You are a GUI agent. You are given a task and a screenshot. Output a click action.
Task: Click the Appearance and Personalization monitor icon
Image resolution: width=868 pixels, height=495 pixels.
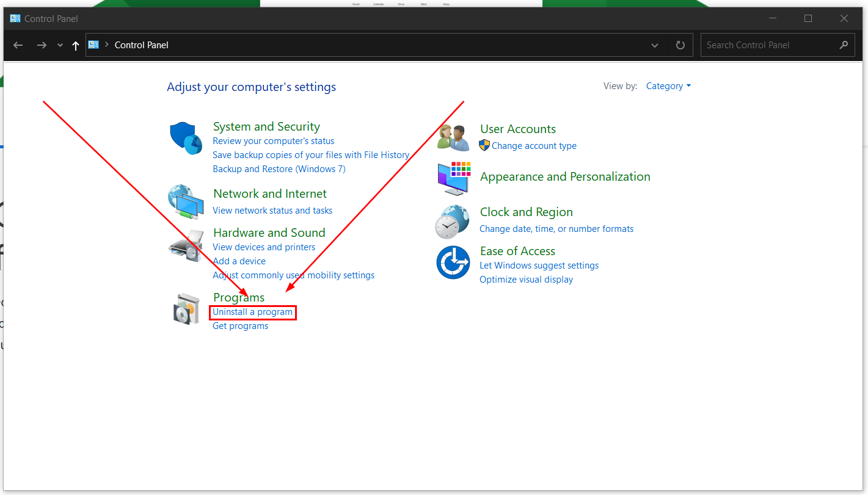click(453, 178)
